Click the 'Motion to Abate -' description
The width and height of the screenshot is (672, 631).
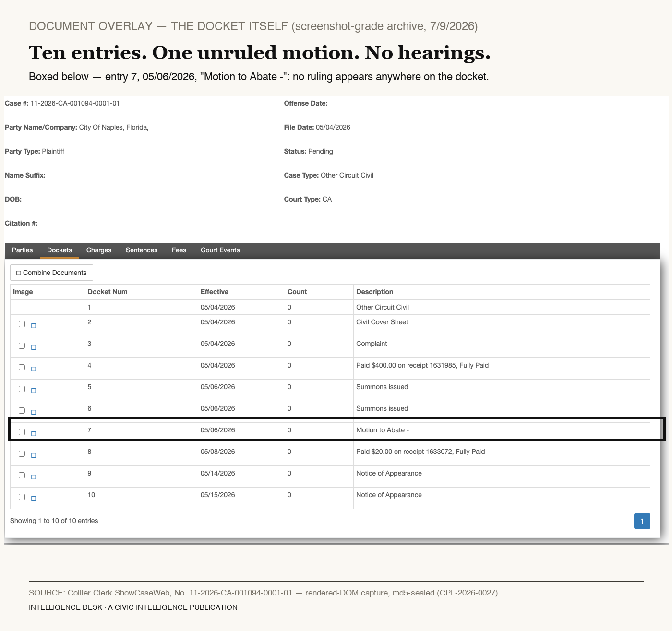tap(383, 430)
